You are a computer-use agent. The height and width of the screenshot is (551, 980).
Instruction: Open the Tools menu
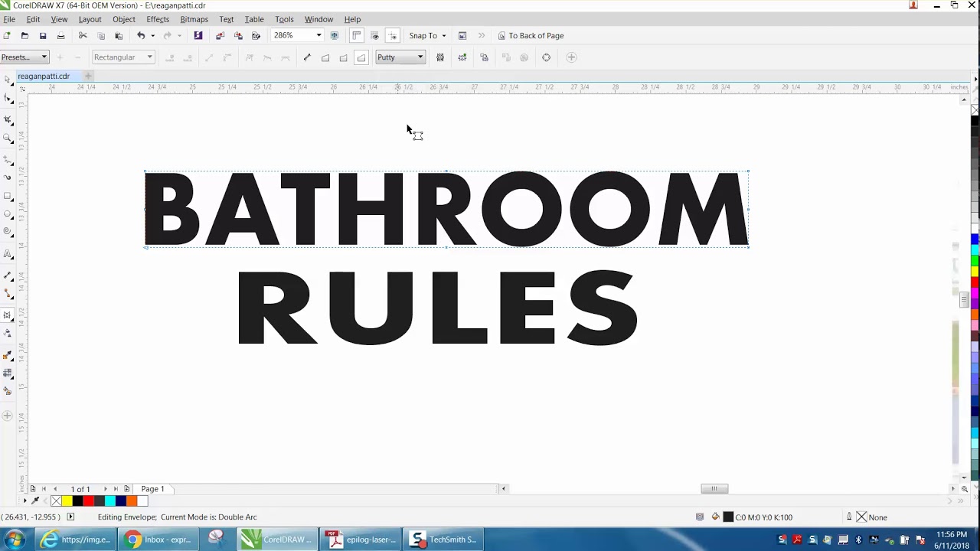click(x=284, y=19)
